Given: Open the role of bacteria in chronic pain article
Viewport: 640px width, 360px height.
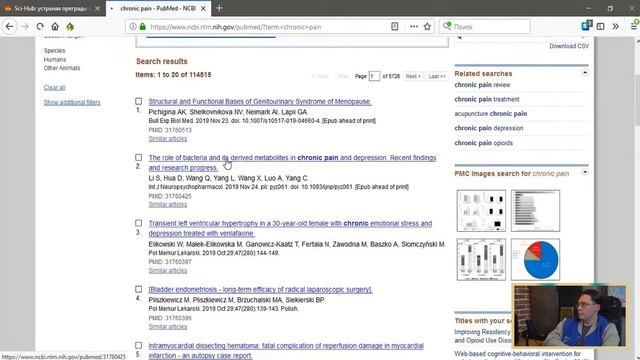Looking at the screenshot, I should point(292,163).
